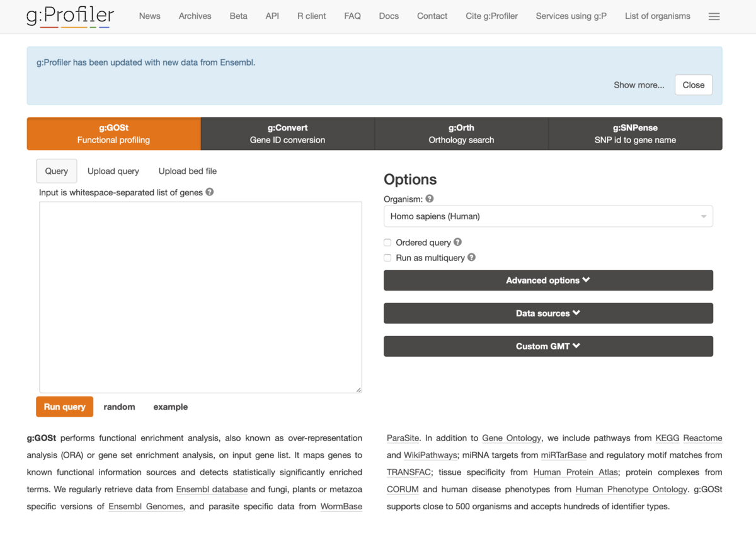Open the News page
The height and width of the screenshot is (549, 756).
point(149,16)
